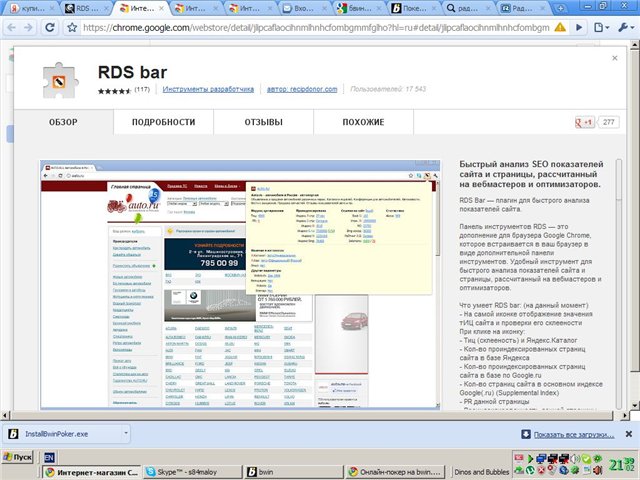Close the downloads bar
The width and height of the screenshot is (640, 480).
tap(629, 436)
